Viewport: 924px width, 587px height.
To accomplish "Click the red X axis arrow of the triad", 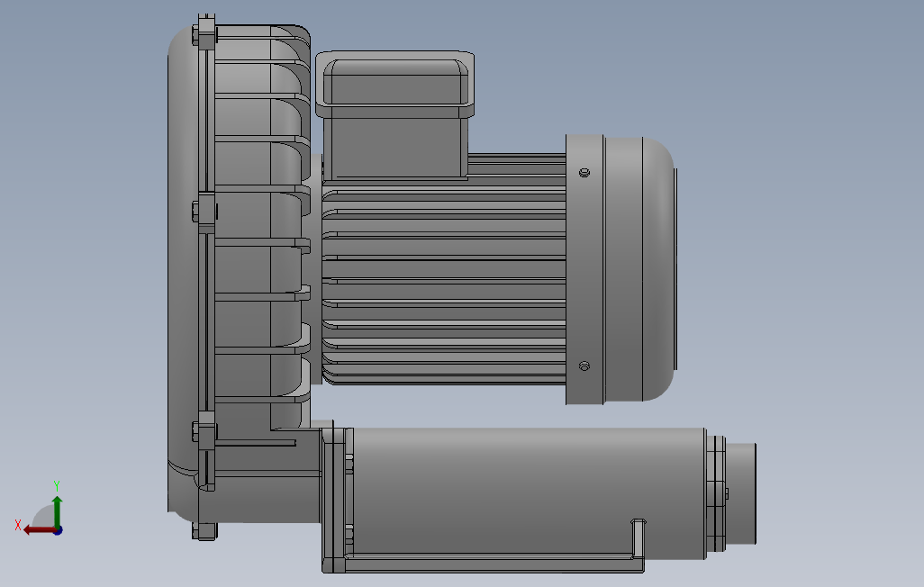I will point(39,530).
